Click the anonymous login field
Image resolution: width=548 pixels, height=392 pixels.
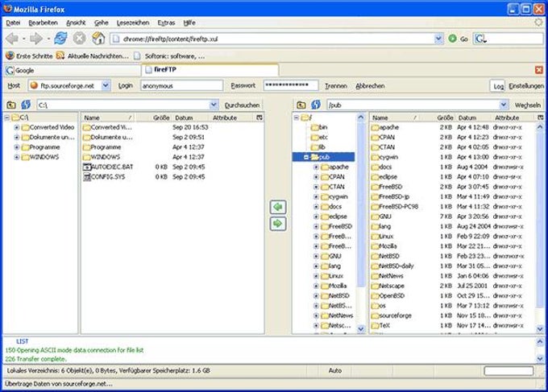(182, 85)
